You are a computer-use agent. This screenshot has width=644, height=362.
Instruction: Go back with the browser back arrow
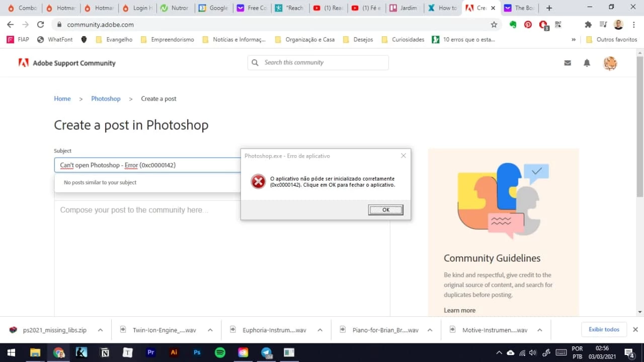pyautogui.click(x=10, y=24)
